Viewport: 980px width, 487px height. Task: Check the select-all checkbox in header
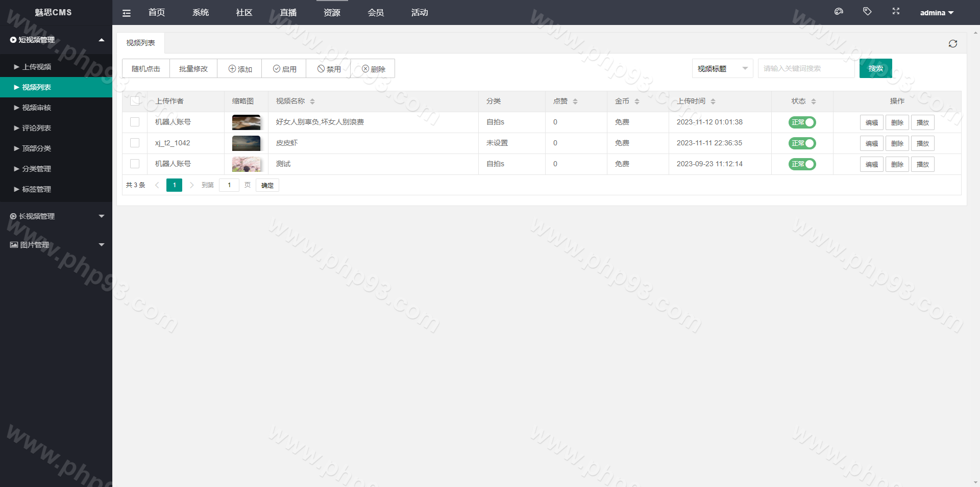(135, 101)
